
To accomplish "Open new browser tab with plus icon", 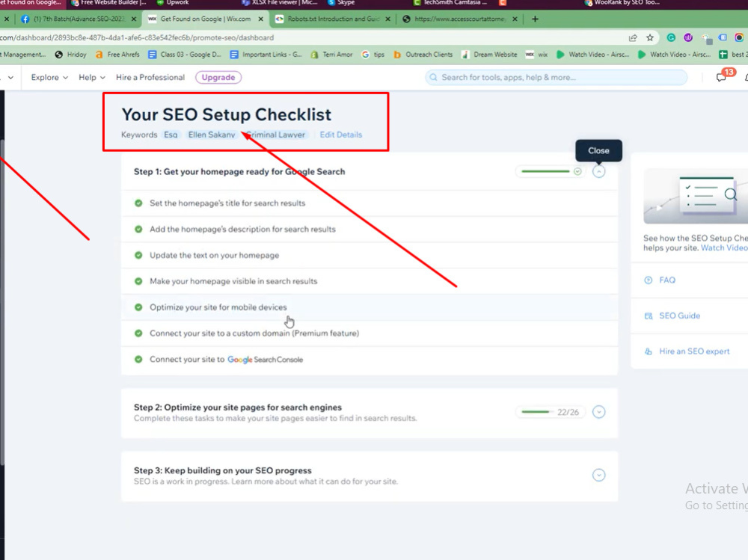I will pos(536,19).
